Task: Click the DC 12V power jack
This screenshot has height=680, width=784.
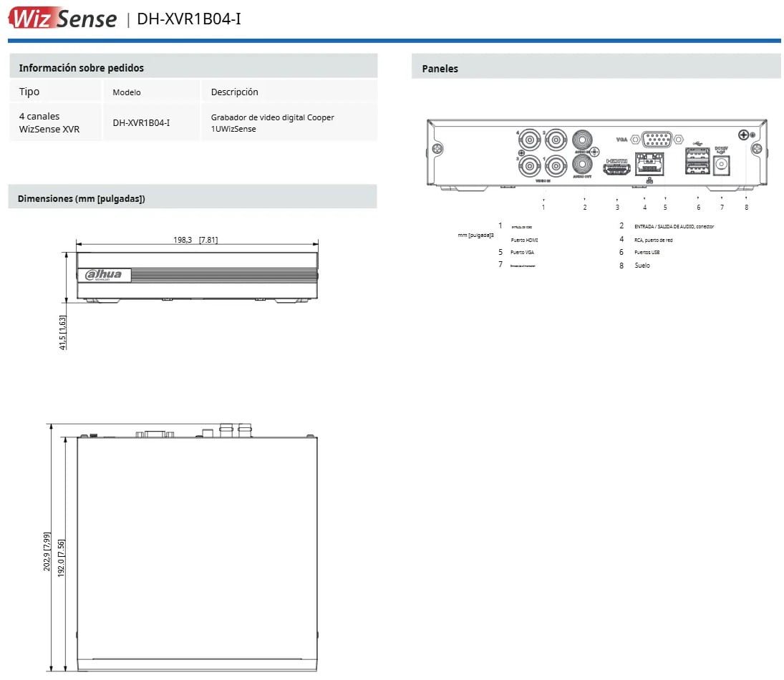Action: coord(721,165)
